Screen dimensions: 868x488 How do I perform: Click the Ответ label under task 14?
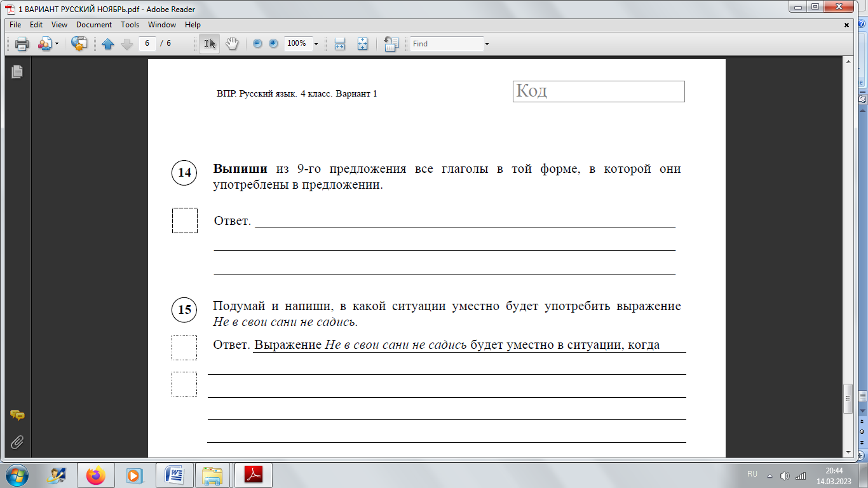click(233, 221)
